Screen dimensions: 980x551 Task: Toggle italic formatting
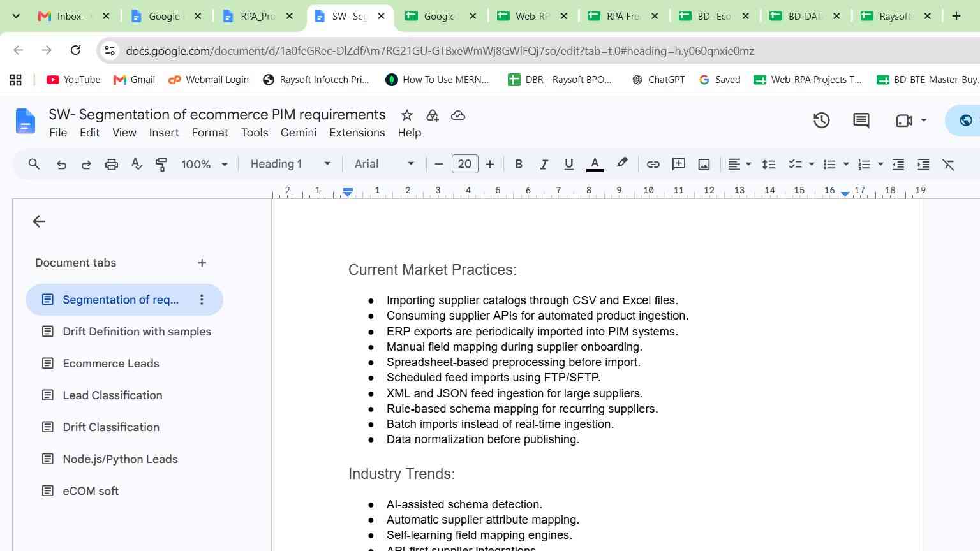point(544,165)
